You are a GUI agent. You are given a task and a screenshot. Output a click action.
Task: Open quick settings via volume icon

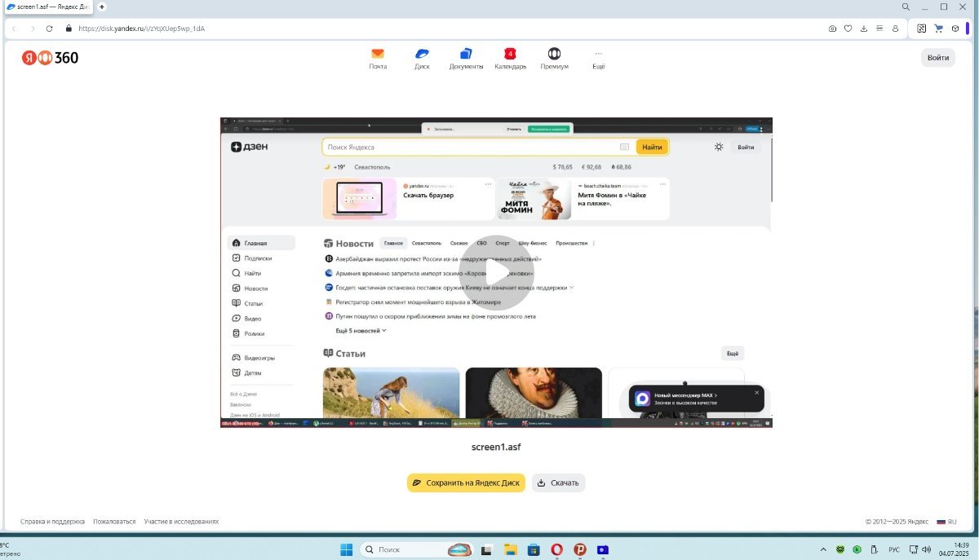(x=927, y=549)
